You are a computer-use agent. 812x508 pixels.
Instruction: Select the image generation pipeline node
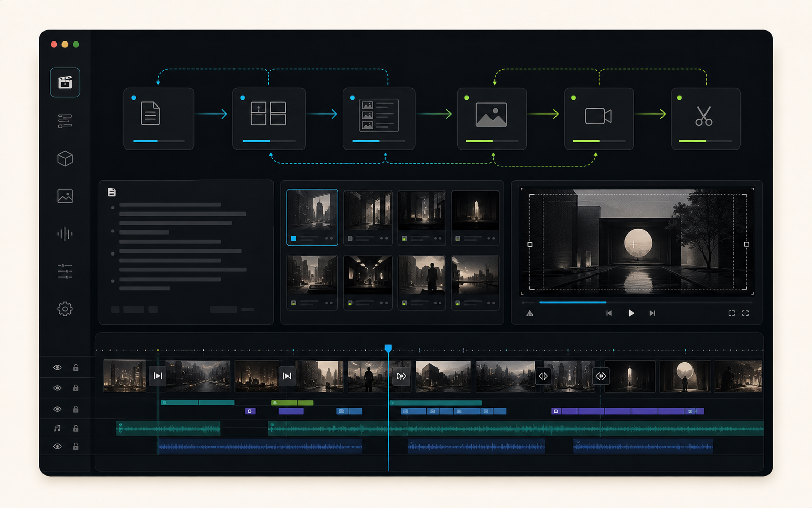(x=492, y=118)
